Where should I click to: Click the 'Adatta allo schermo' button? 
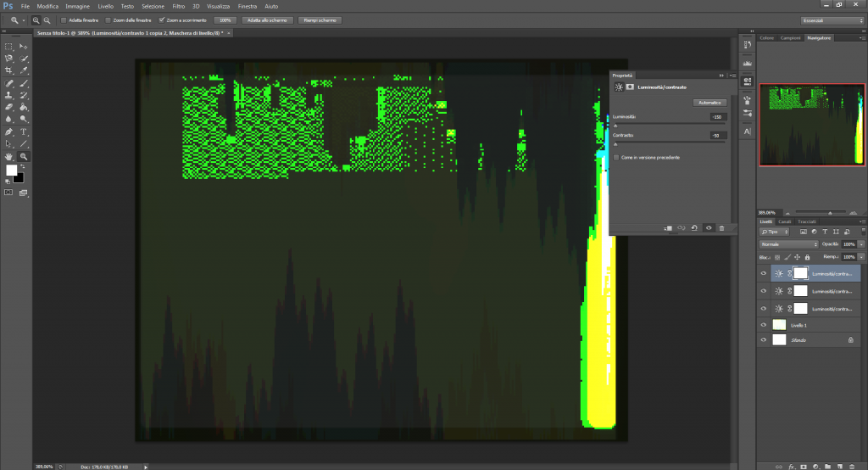[x=267, y=19]
